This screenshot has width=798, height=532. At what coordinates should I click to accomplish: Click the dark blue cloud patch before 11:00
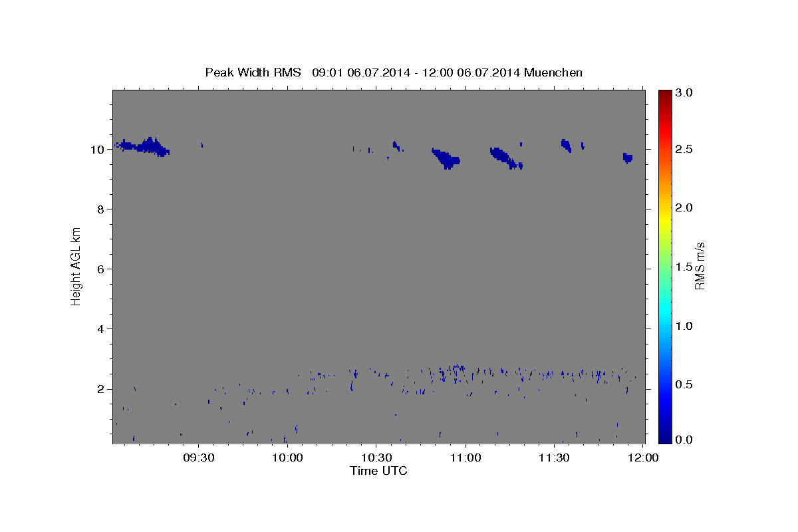coord(446,158)
